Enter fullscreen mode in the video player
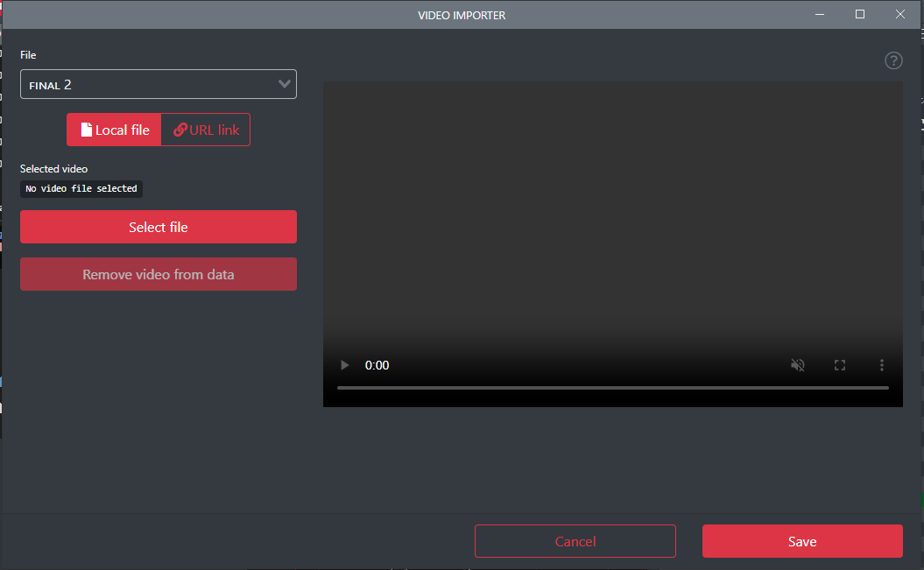Screen dimensions: 924x570 [839, 365]
